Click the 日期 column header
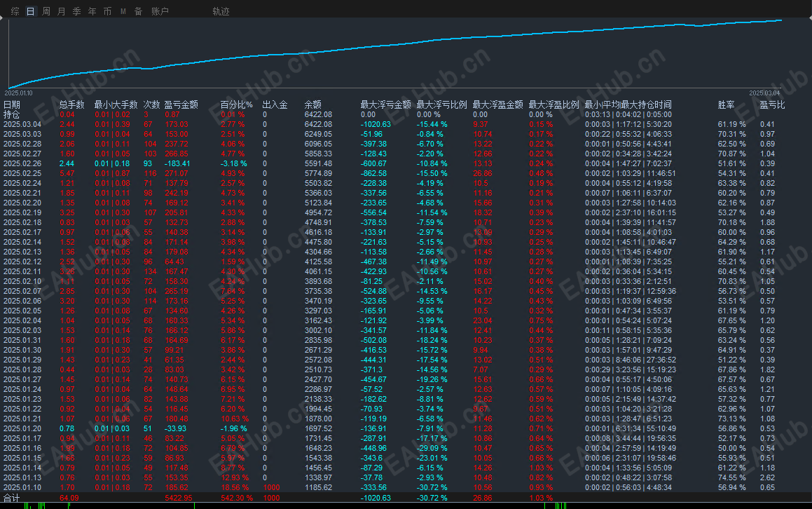 pyautogui.click(x=12, y=104)
